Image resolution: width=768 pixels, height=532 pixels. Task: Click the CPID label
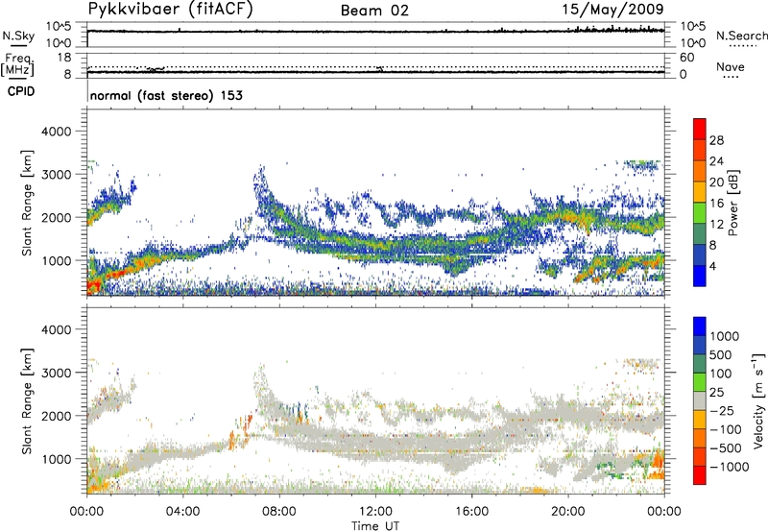pyautogui.click(x=21, y=91)
